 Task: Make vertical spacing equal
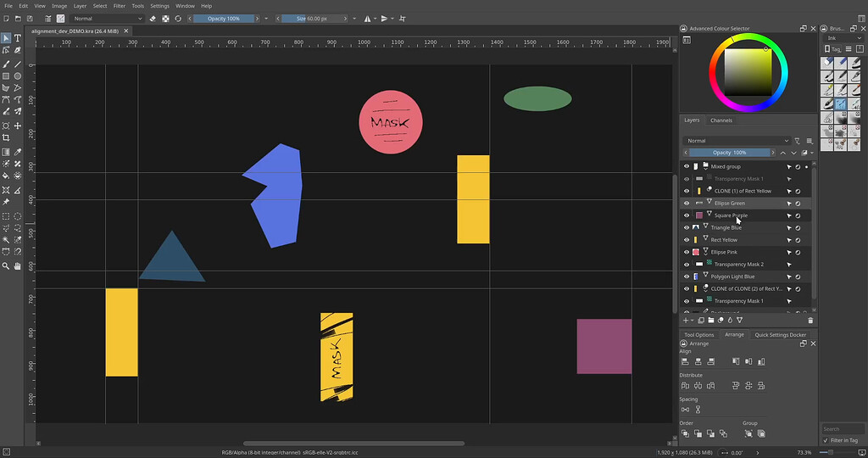coord(698,410)
